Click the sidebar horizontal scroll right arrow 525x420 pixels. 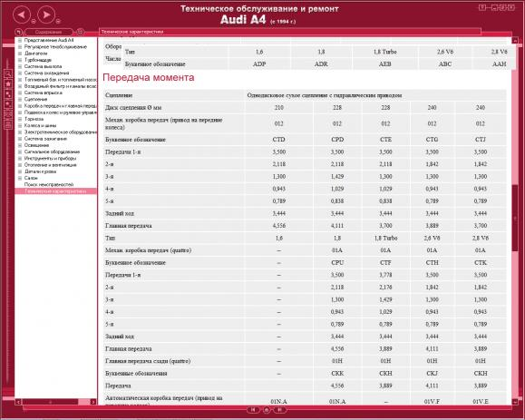pos(93,402)
